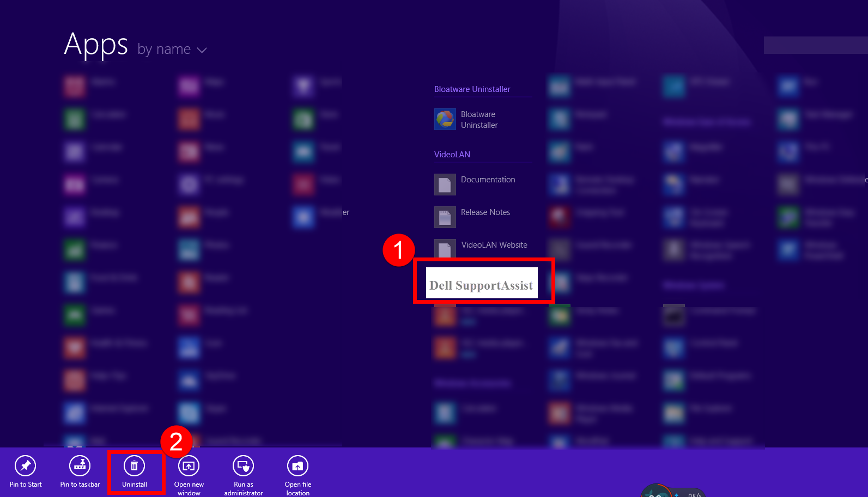Click the Uninstall trash icon
This screenshot has height=497, width=868.
click(x=135, y=466)
